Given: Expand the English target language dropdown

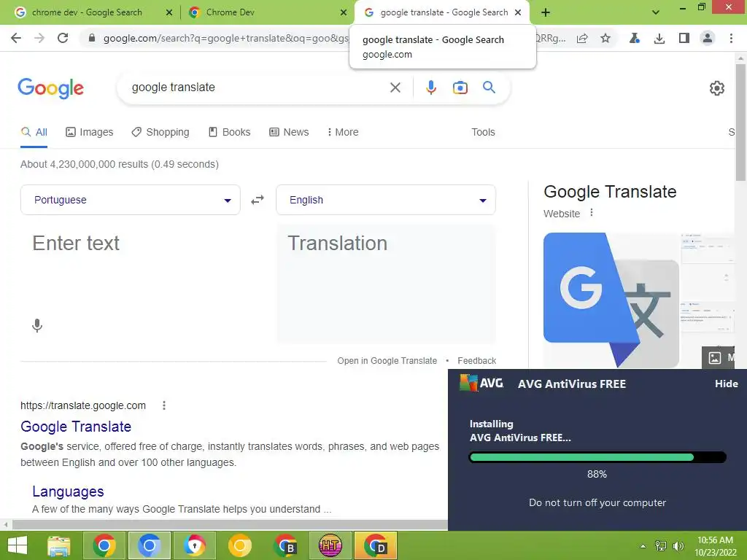Looking at the screenshot, I should pos(386,200).
